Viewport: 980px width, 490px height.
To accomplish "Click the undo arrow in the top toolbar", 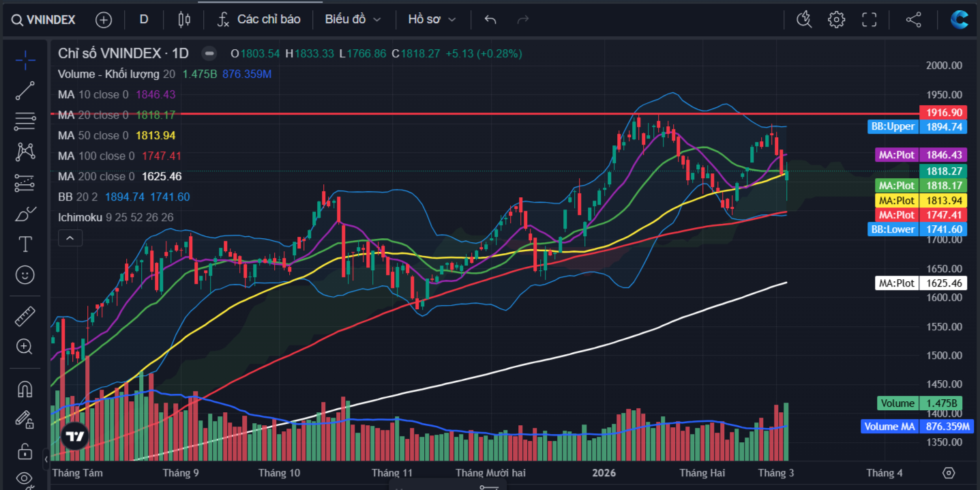I will (x=490, y=19).
